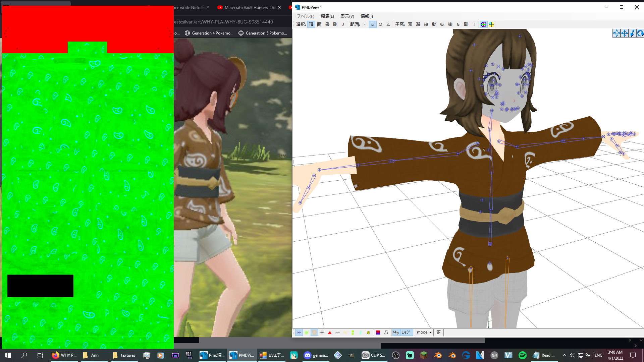Click the red triangle display icon
This screenshot has width=644, height=362.
[330, 333]
